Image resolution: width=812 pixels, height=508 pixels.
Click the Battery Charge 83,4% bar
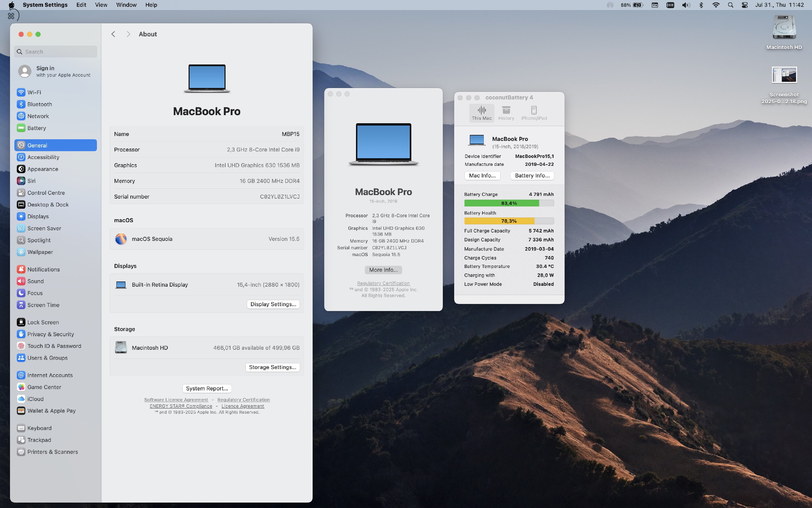pos(509,203)
